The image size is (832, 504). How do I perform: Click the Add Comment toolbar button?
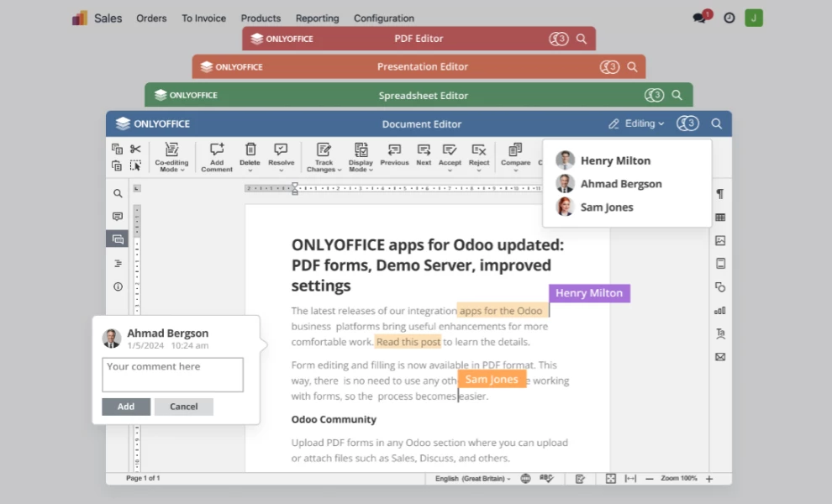point(217,157)
